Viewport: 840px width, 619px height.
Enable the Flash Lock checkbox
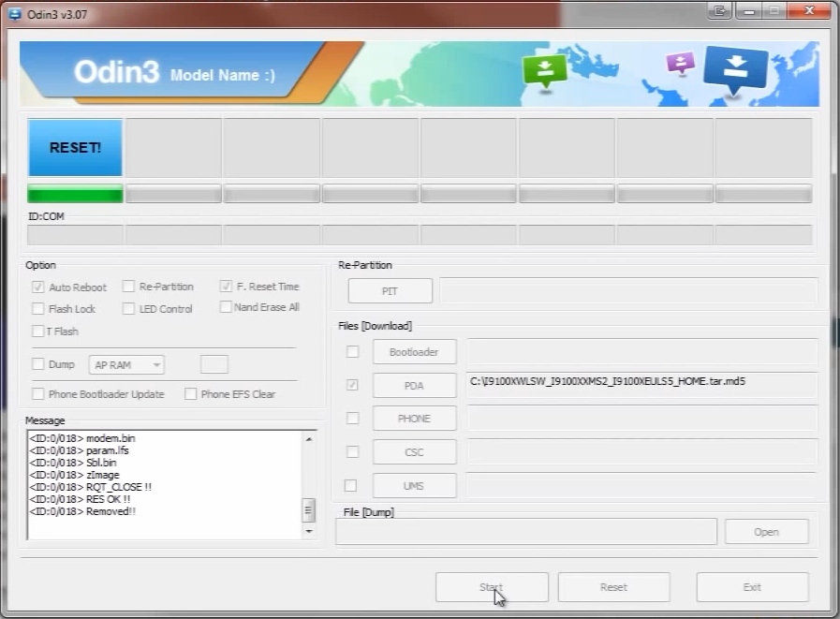pos(38,309)
